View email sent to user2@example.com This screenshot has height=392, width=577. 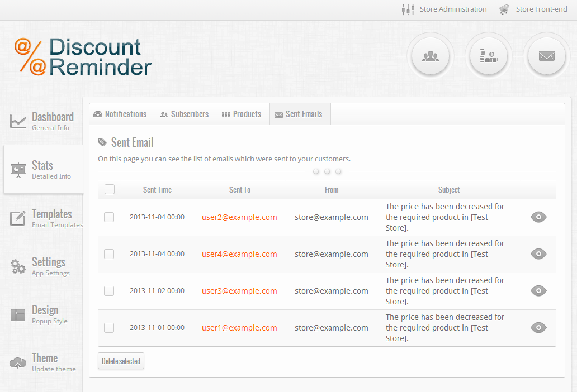coord(538,217)
